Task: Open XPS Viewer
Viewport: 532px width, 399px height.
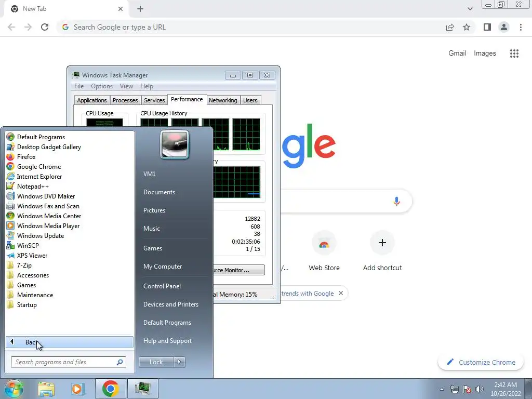Action: click(27, 255)
